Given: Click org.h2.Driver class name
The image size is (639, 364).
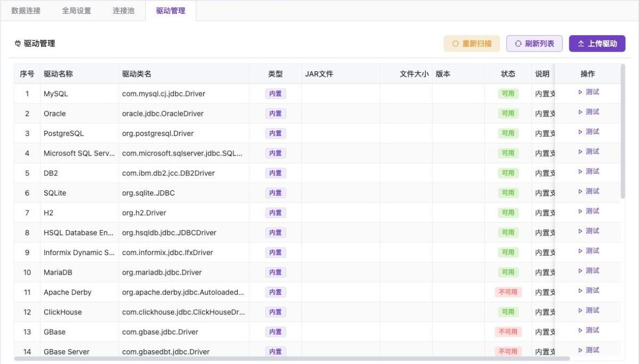Looking at the screenshot, I should [144, 213].
